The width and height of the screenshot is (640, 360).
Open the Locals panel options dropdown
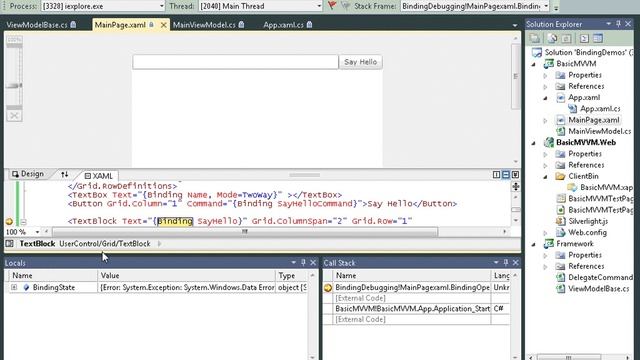(x=293, y=262)
